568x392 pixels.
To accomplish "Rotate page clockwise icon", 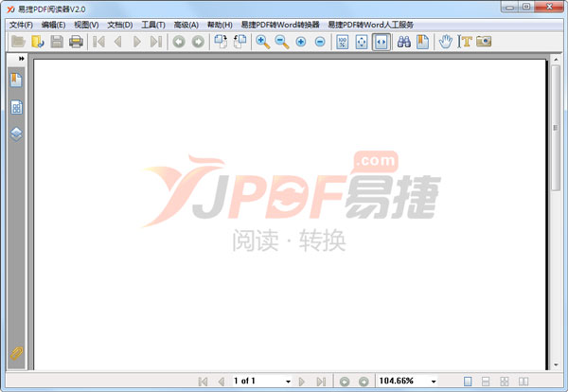I will tap(221, 42).
